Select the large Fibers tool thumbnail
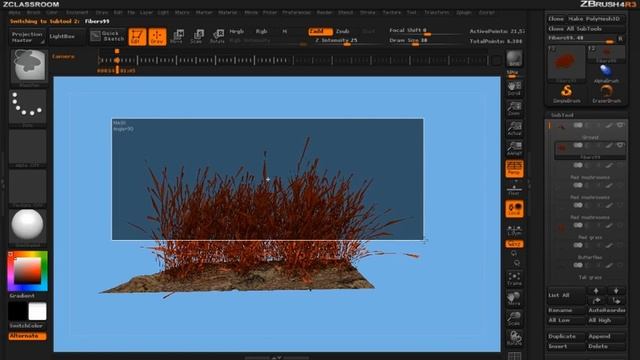640x360 pixels. 566,63
